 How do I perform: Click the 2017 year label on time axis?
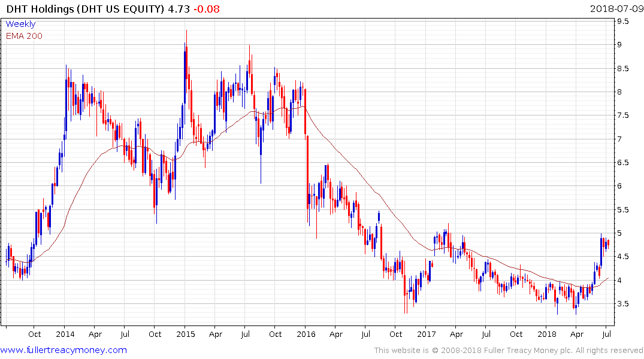(x=427, y=334)
